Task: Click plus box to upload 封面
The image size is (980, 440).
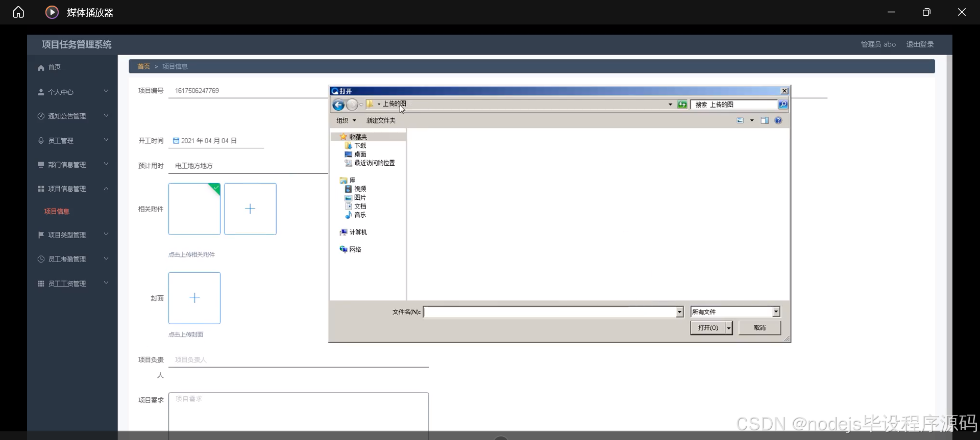Action: coord(194,298)
